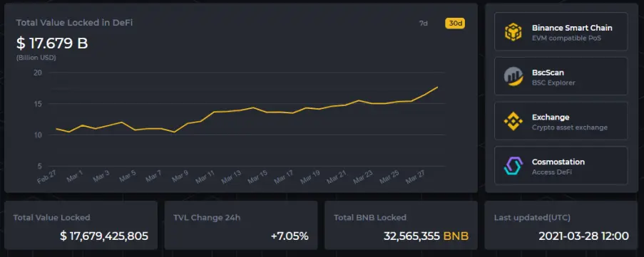
Task: Click the Binance Smart Chain logo icon
Action: pos(513,31)
